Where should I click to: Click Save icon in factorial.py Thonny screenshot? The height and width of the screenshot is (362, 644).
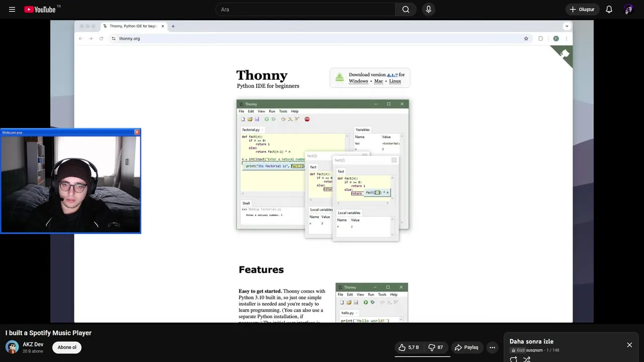(x=257, y=119)
